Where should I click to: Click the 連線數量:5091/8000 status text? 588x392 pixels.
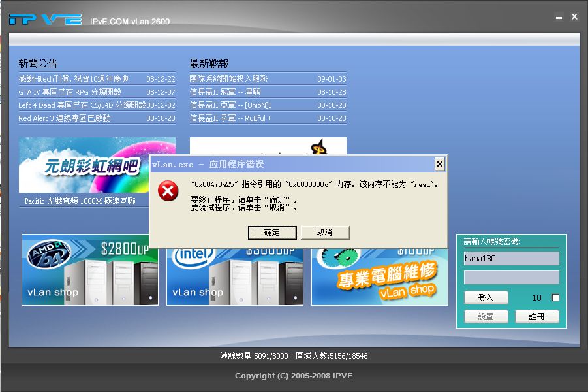(255, 356)
